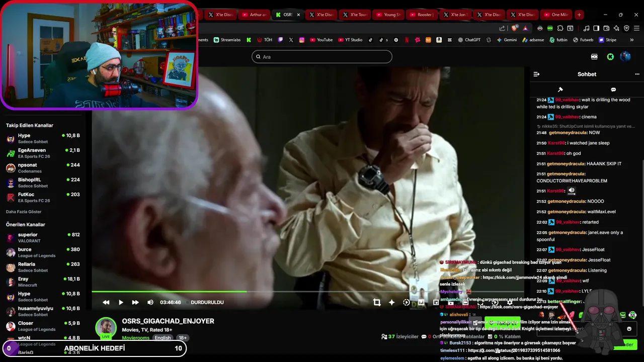Rewind the video with the backward button
Viewport: 644px width, 362px height.
(x=106, y=302)
